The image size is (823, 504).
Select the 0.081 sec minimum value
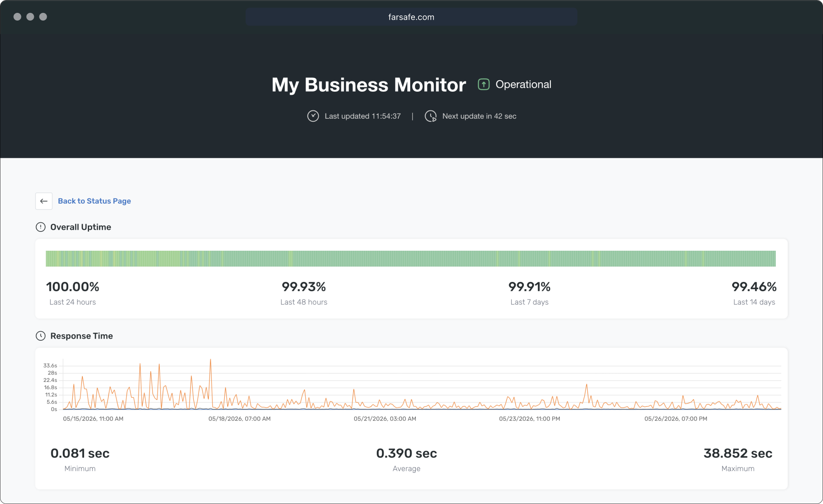coord(80,453)
